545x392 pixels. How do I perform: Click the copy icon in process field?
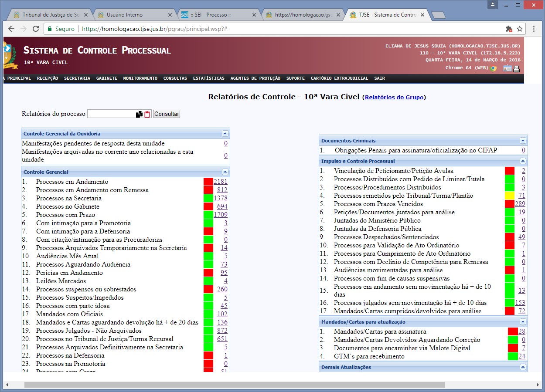coord(139,114)
